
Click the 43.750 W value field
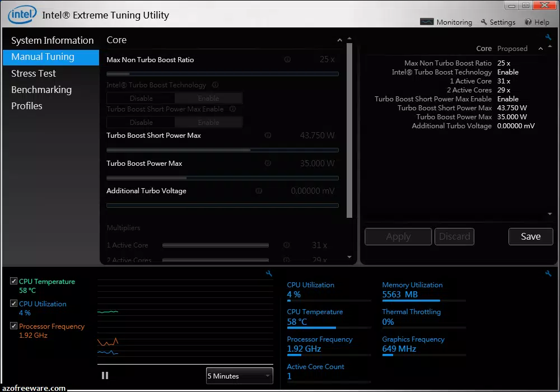pos(317,136)
